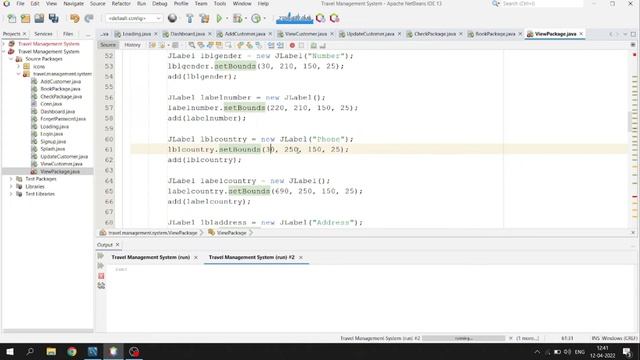The width and height of the screenshot is (640, 360).
Task: Click the Rerun icon in the Output panel
Action: point(101,256)
